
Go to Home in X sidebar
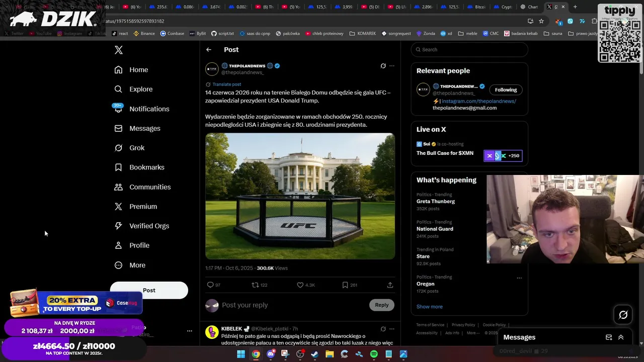[131, 70]
